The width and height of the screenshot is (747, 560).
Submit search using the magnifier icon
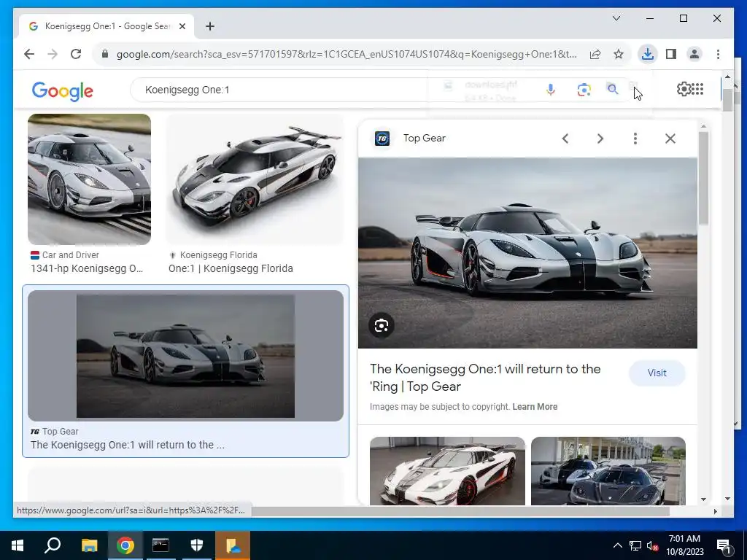pos(613,89)
